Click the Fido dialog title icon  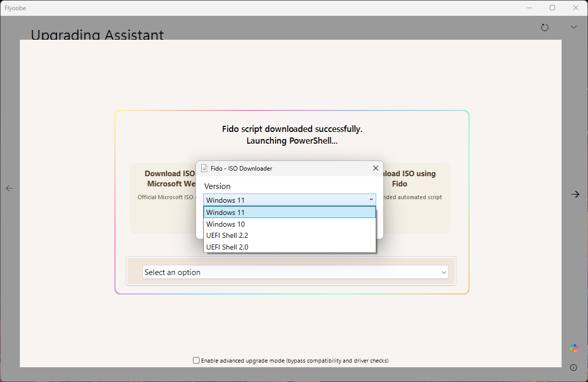point(204,168)
